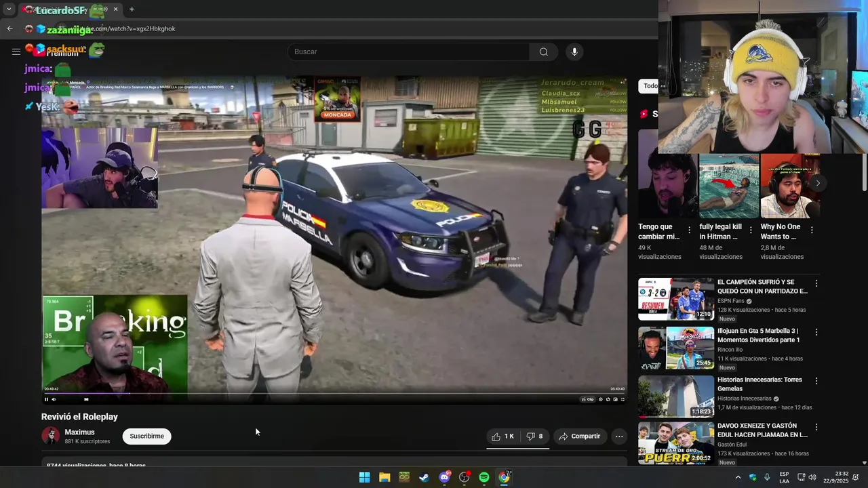The image size is (868, 488).
Task: Open 'Illojuan En Gta 5 Marbella 3' title
Action: (x=758, y=335)
